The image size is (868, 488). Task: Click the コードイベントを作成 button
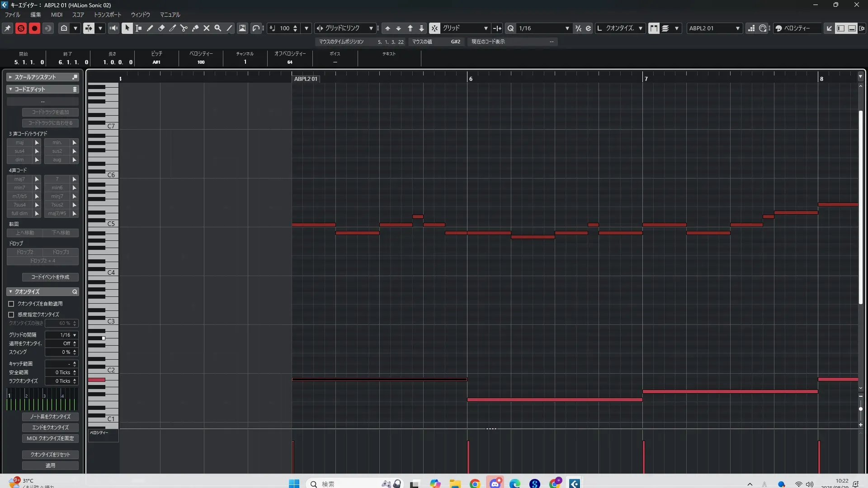(x=50, y=277)
